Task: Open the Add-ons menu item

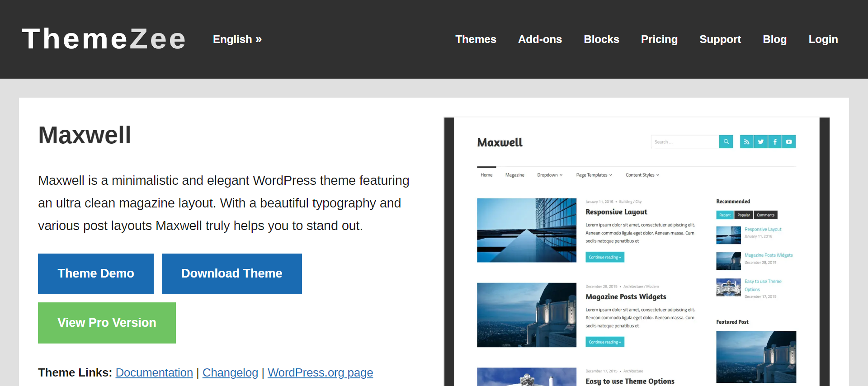Action: click(x=540, y=39)
